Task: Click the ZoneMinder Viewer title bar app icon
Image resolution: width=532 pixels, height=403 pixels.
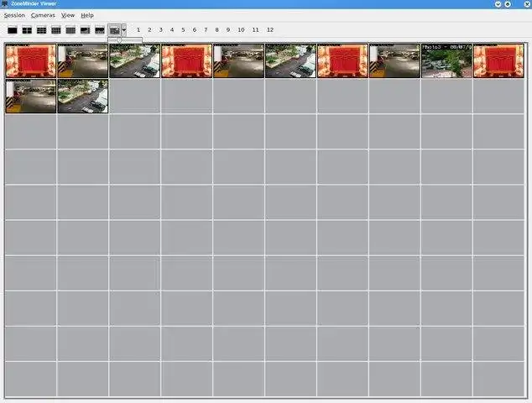Action: [x=5, y=3]
